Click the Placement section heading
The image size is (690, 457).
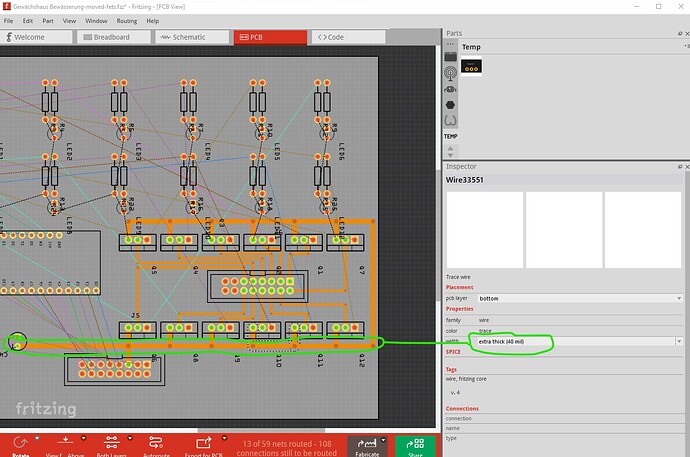pyautogui.click(x=459, y=287)
